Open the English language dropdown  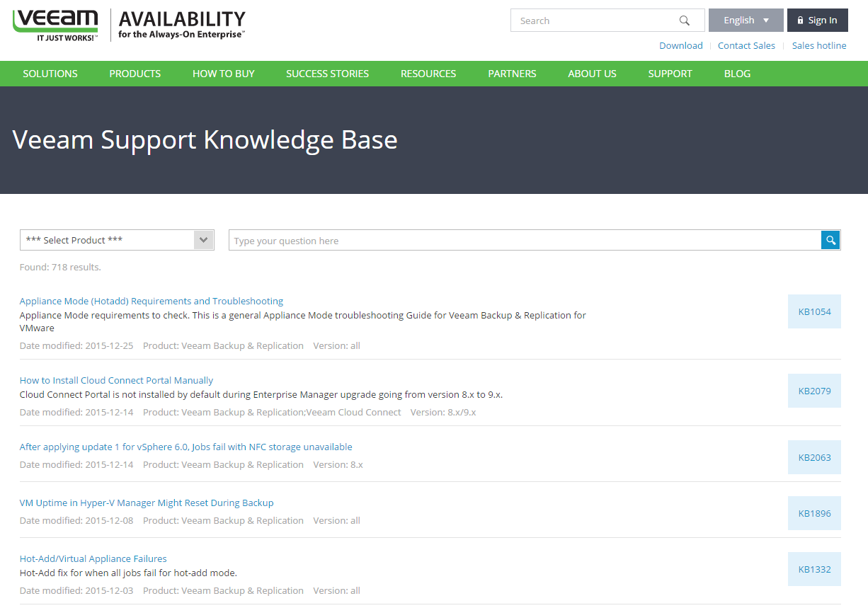746,21
